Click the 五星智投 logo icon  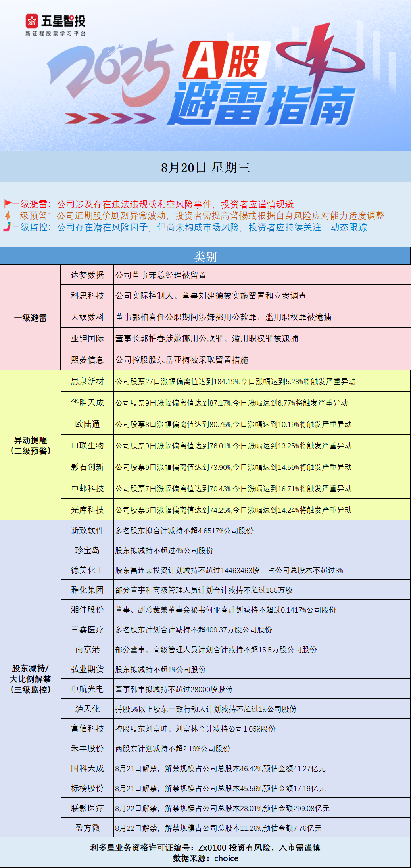pyautogui.click(x=32, y=21)
